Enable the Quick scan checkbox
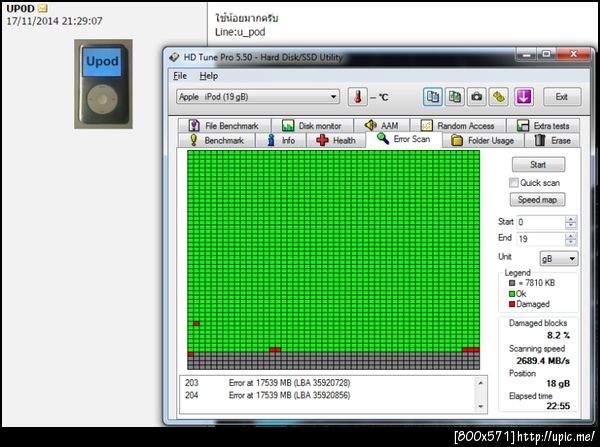This screenshot has width=600, height=447. 514,183
